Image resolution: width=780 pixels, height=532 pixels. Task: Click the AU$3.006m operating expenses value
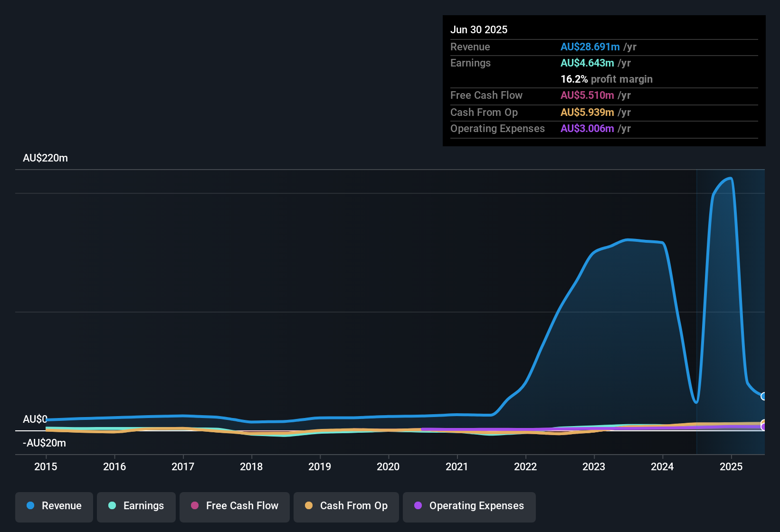(x=587, y=128)
